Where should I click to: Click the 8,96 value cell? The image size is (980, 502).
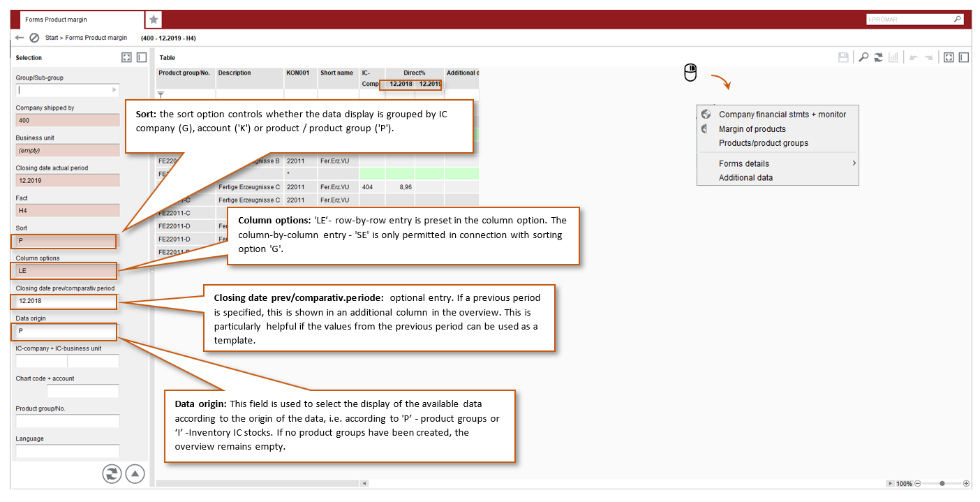pos(400,187)
